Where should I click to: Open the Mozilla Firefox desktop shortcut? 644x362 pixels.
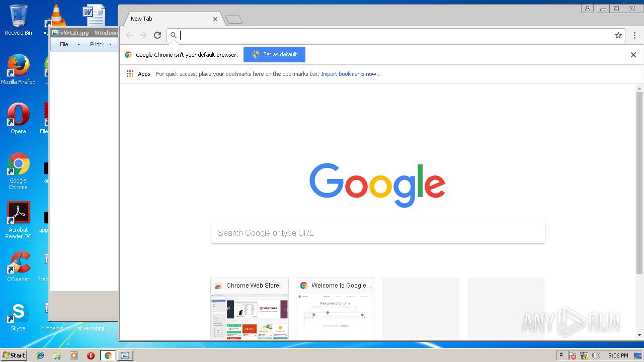(18, 69)
